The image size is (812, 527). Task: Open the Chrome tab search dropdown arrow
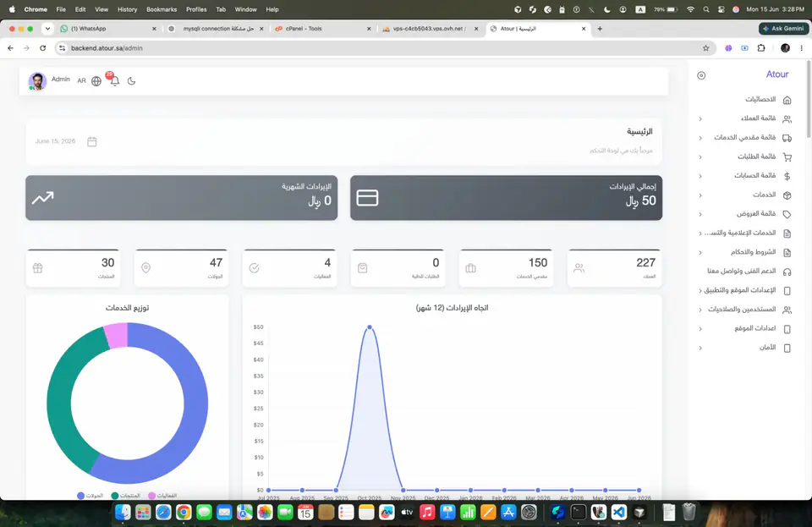47,29
